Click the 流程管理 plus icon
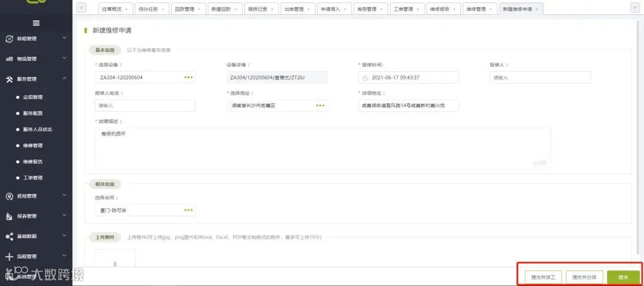 click(10, 257)
